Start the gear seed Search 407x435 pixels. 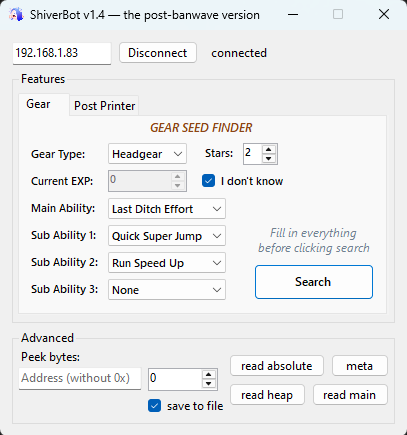314,282
